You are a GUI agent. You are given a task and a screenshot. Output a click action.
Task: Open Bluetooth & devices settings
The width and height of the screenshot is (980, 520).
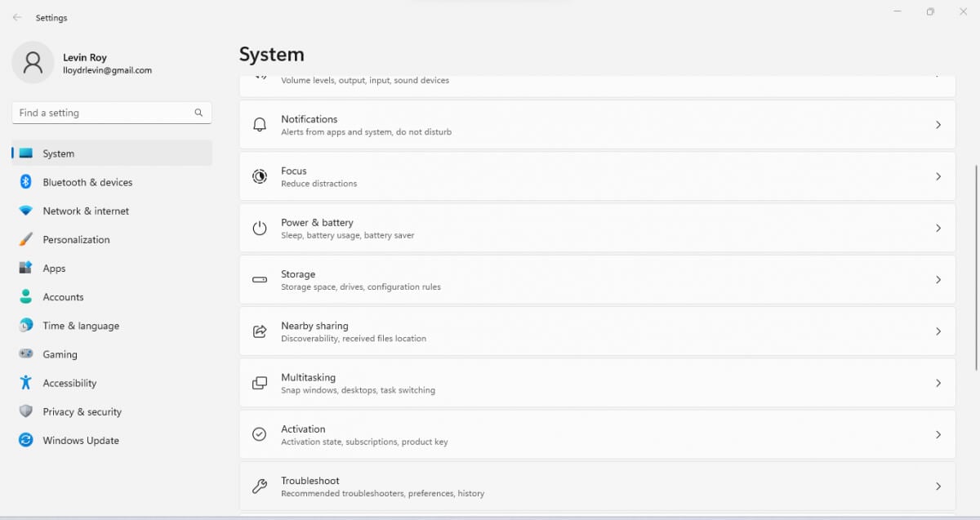click(x=87, y=182)
